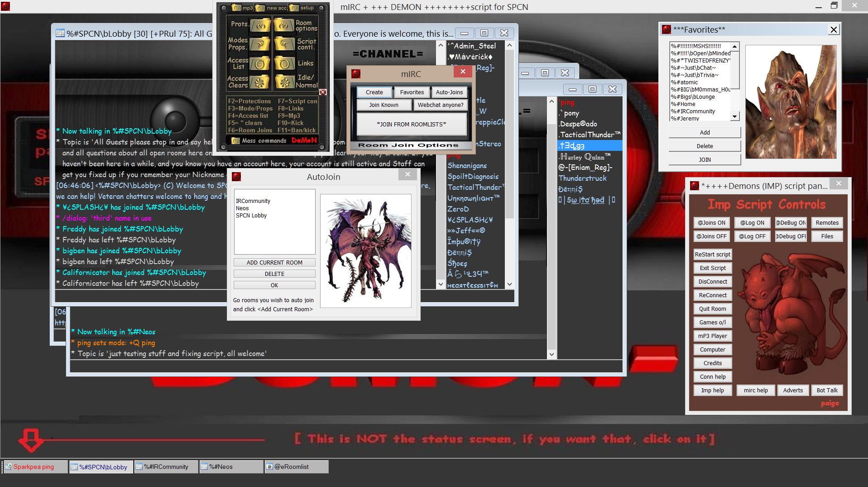Open the Modes Props. folder icon
This screenshot has width=868, height=487.
[x=260, y=43]
